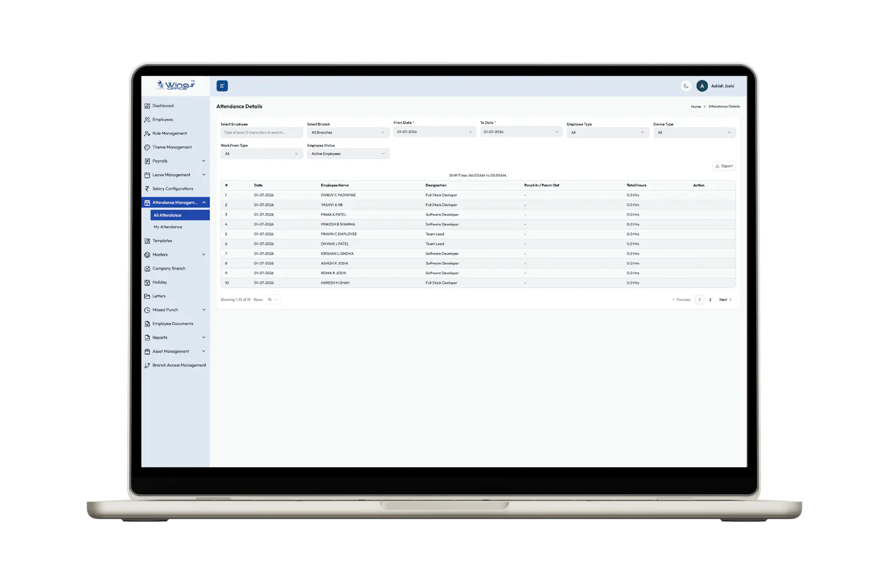Click the Asset Management icon

(x=147, y=351)
